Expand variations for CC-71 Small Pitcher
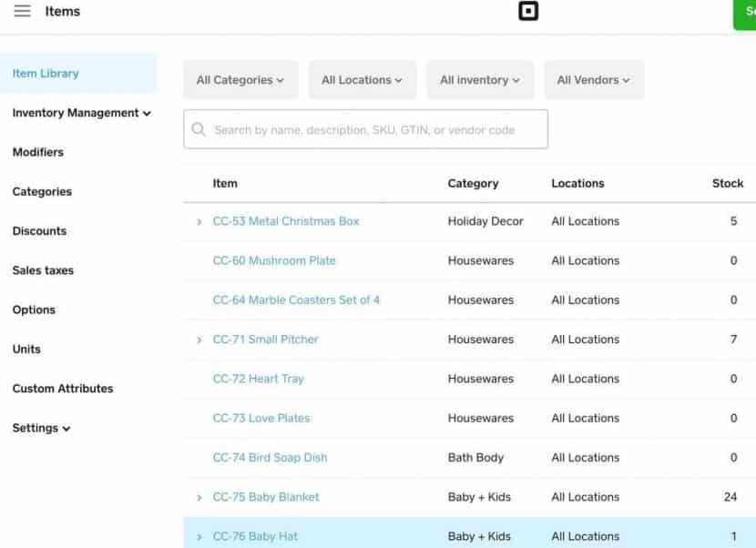Screen dimensions: 756x548 [199, 340]
